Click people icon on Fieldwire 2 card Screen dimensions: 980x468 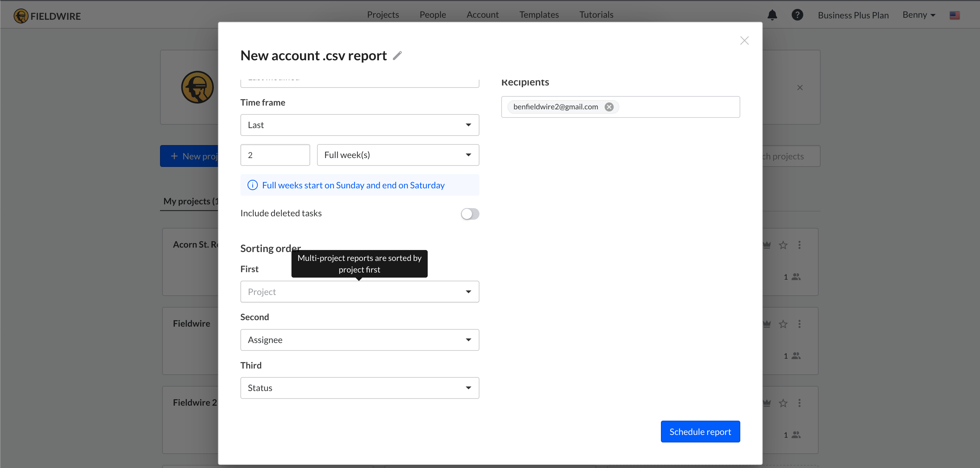(796, 435)
